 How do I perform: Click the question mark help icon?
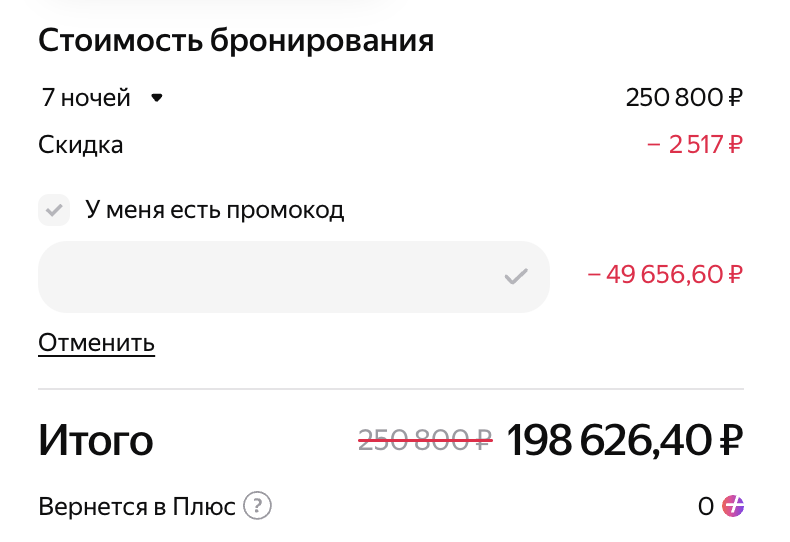pos(259,506)
